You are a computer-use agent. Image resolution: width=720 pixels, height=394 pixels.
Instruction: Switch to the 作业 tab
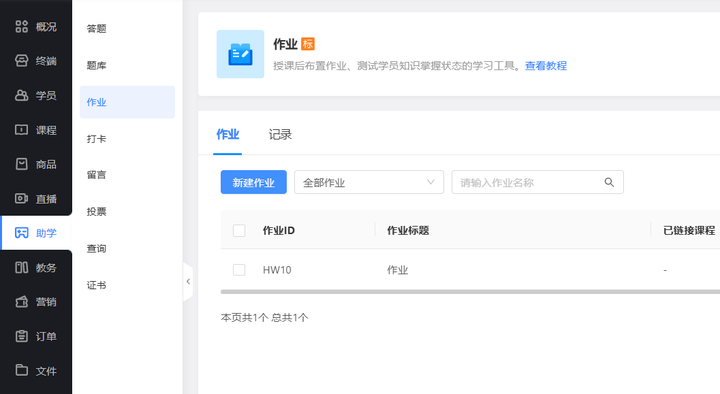click(x=228, y=135)
